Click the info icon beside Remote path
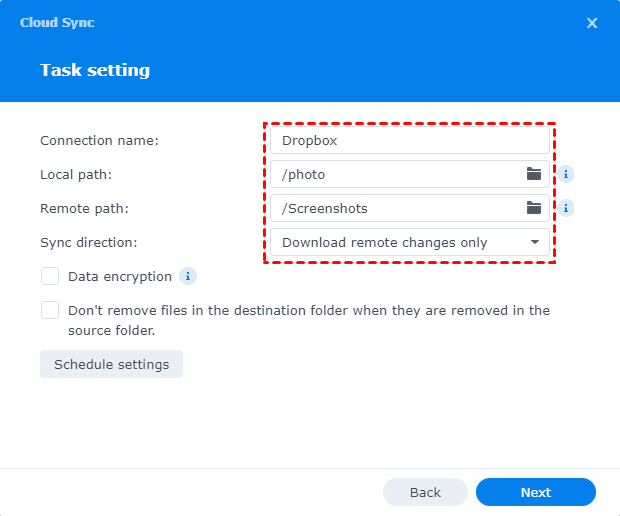This screenshot has height=516, width=620. (x=566, y=208)
